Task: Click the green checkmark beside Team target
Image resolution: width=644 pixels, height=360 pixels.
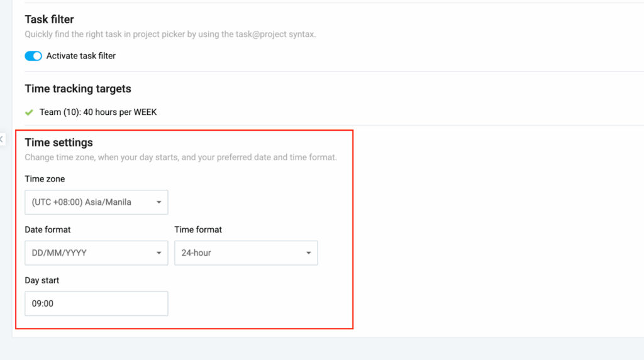Action: tap(29, 112)
